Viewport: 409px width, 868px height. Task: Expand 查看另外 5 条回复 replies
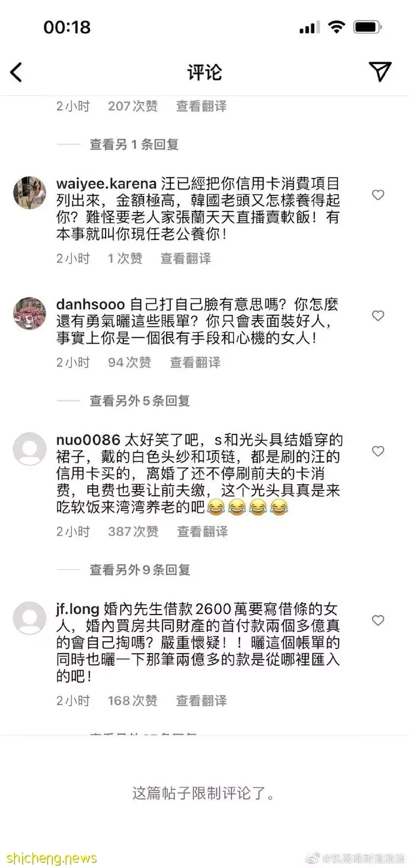coord(140,401)
